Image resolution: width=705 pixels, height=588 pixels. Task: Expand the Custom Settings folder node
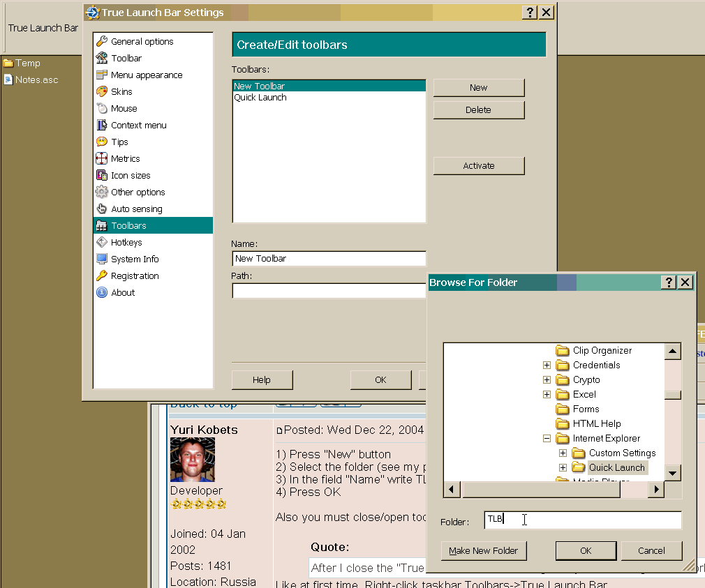click(x=563, y=453)
